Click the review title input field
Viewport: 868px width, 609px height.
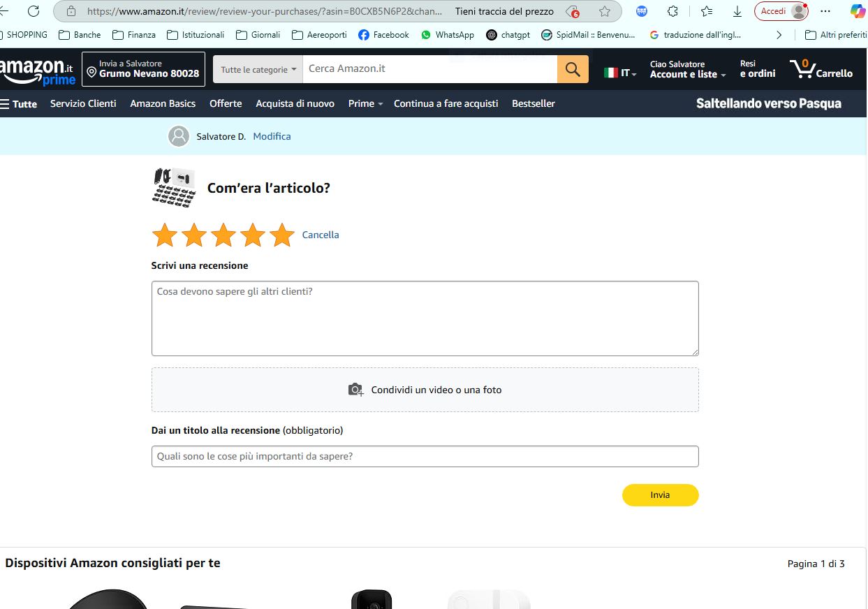pos(425,456)
